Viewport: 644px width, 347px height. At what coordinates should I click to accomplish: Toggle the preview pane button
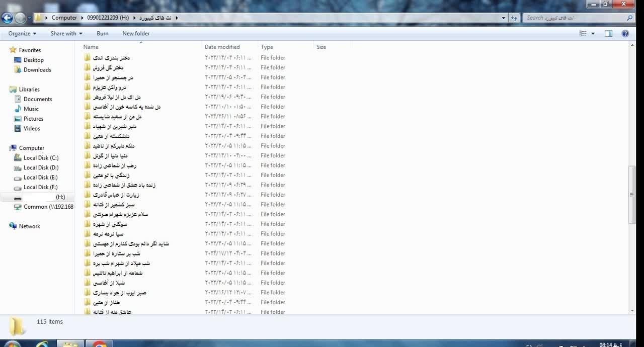[x=608, y=34]
